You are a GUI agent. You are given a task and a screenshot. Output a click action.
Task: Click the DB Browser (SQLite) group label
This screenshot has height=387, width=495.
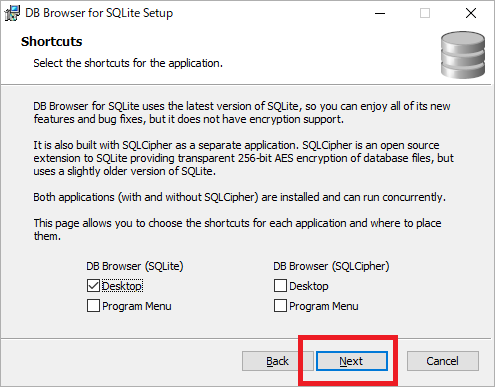(135, 266)
